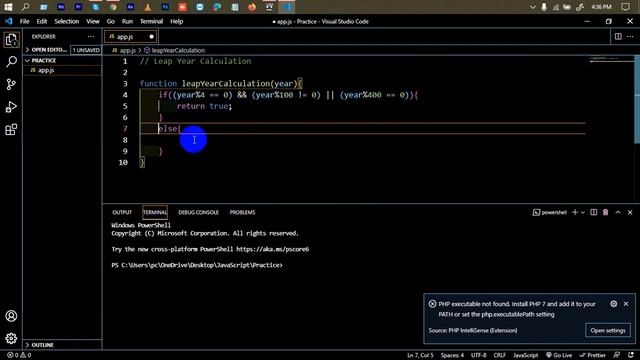Select the app.js editor tab
Screen dimensions: 640x360
[x=130, y=37]
